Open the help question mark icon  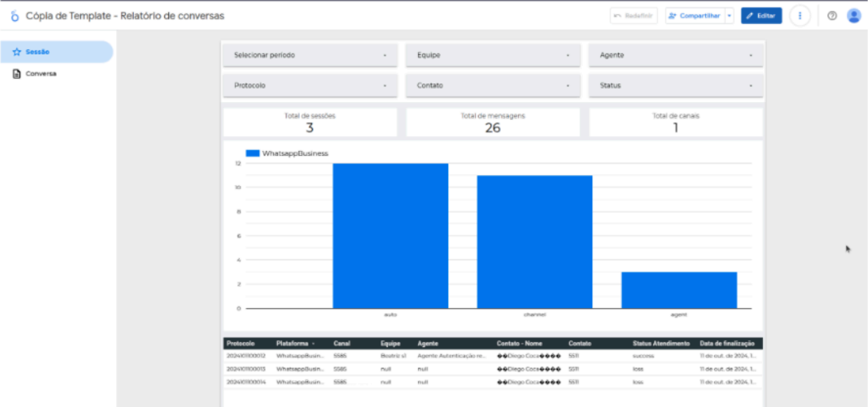pos(832,16)
